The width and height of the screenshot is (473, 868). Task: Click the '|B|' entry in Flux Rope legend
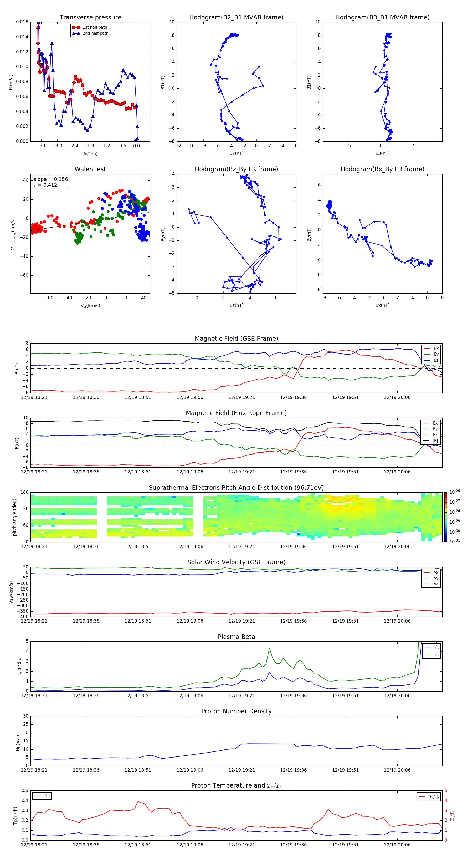(x=431, y=441)
